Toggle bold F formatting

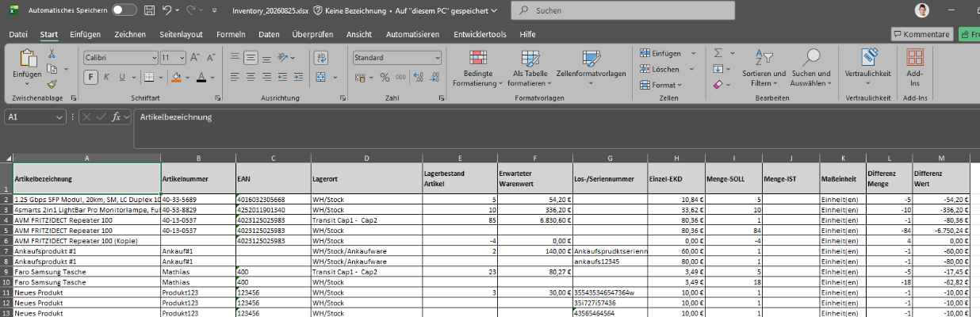coord(92,77)
